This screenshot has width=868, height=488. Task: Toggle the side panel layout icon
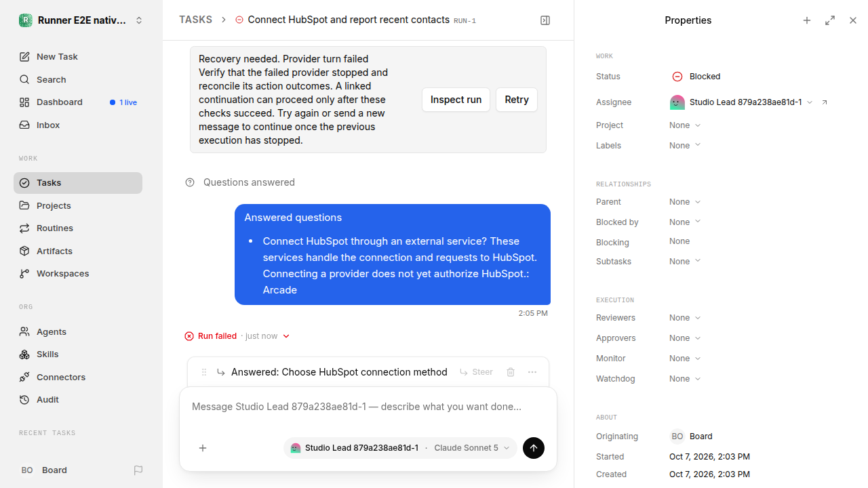click(x=545, y=20)
